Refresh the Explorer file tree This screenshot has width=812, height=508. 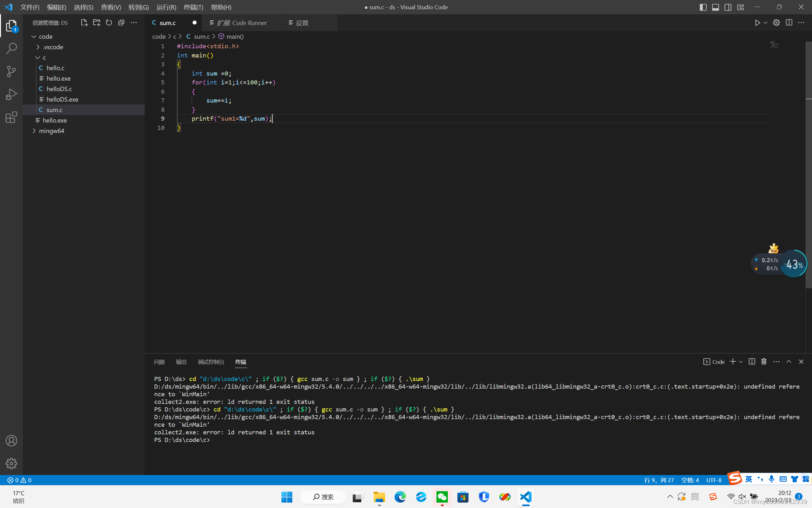point(109,23)
